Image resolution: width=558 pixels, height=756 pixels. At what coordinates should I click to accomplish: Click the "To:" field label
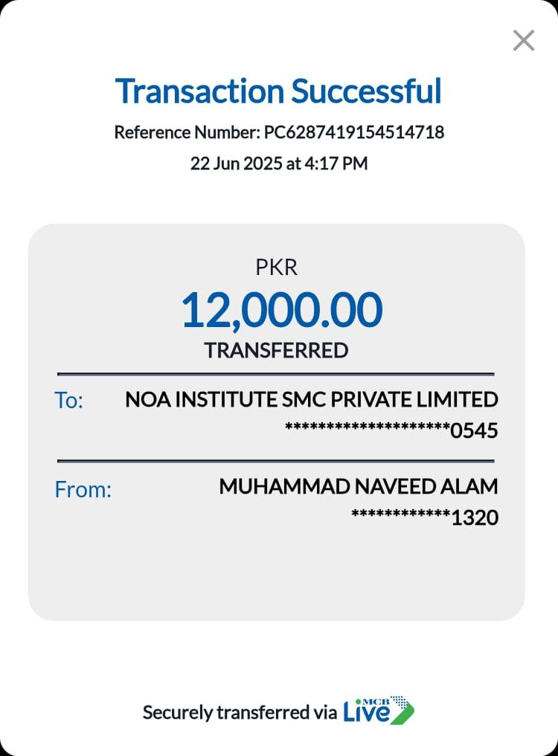tap(69, 401)
